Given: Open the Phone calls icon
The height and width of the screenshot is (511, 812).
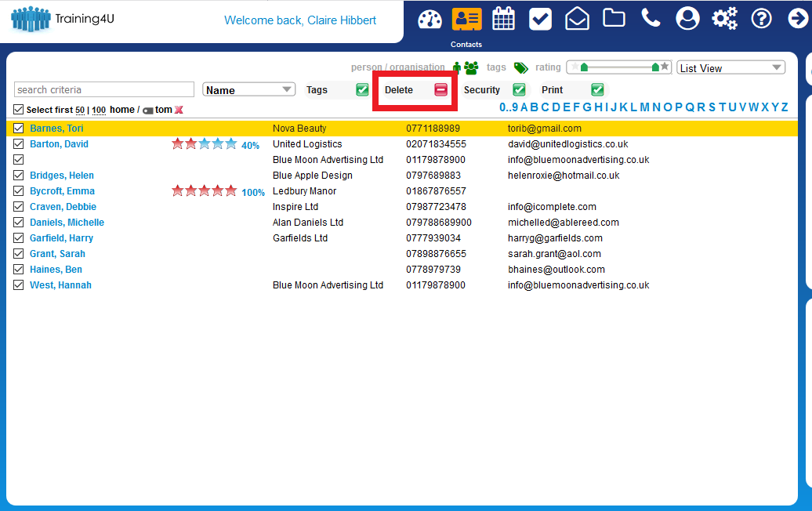Looking at the screenshot, I should (x=651, y=18).
